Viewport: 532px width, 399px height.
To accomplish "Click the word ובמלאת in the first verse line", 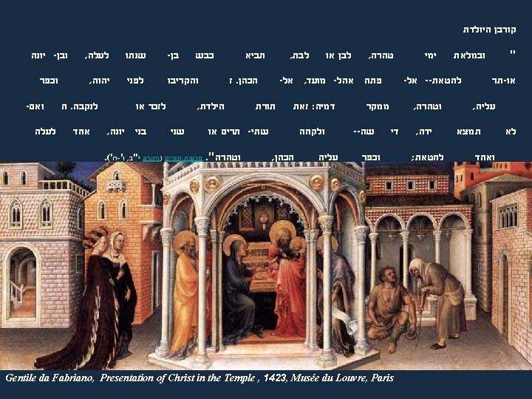I will click(470, 55).
